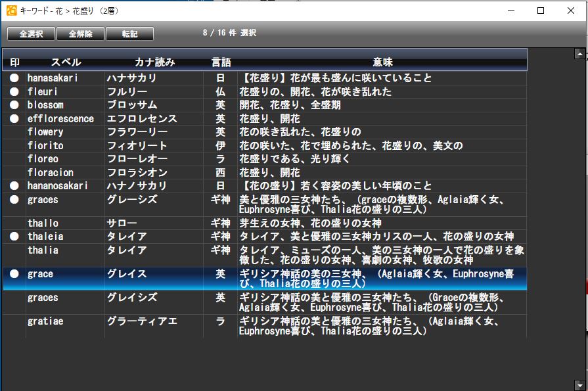Click meaning 開花、花盛り、全盛期
The image size is (588, 391).
click(x=290, y=105)
